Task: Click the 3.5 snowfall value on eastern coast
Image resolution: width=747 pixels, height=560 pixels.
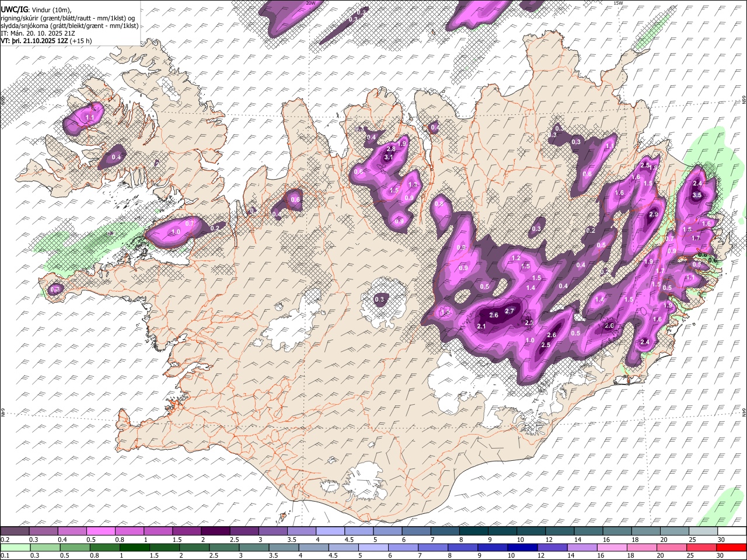Action: point(697,195)
